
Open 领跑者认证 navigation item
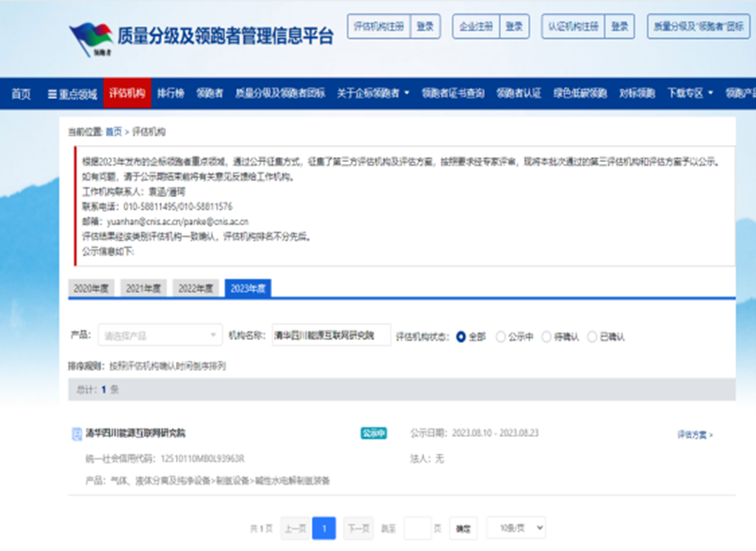519,93
